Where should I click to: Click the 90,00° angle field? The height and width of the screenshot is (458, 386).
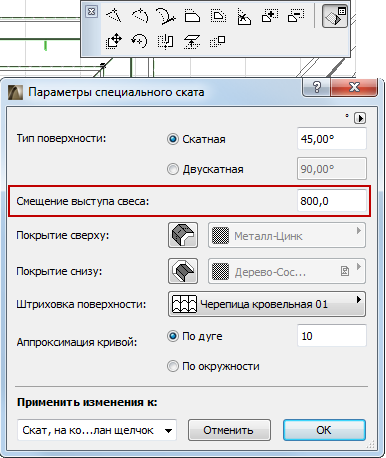click(x=332, y=169)
